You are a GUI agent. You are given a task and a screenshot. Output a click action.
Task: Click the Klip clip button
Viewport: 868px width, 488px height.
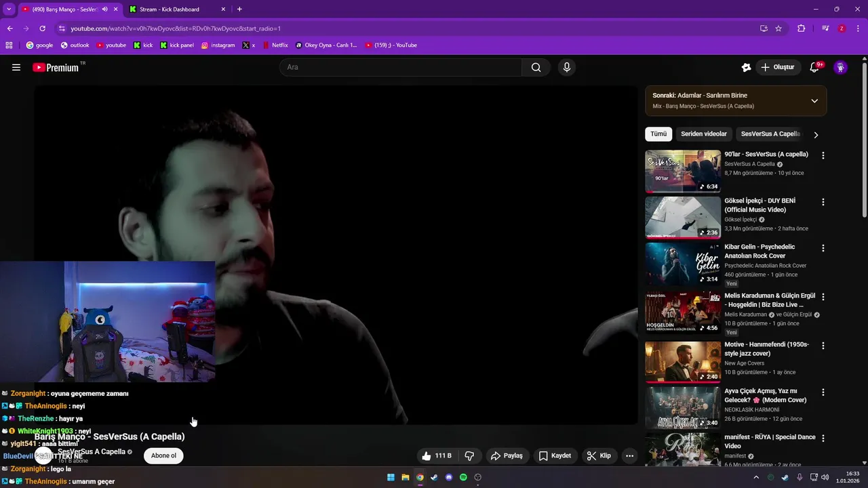(x=599, y=455)
